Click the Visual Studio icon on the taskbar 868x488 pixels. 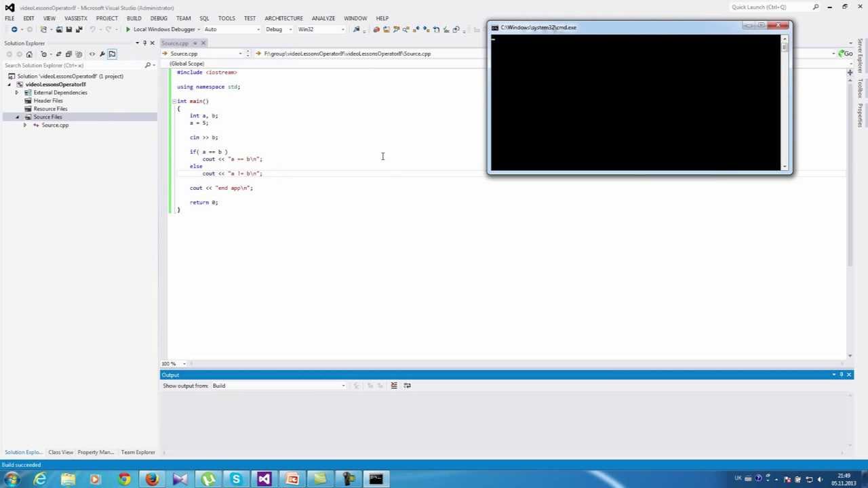coord(264,479)
